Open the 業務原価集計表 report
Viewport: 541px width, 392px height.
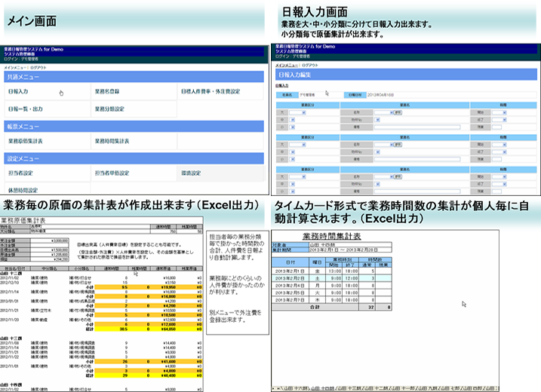[x=26, y=141]
